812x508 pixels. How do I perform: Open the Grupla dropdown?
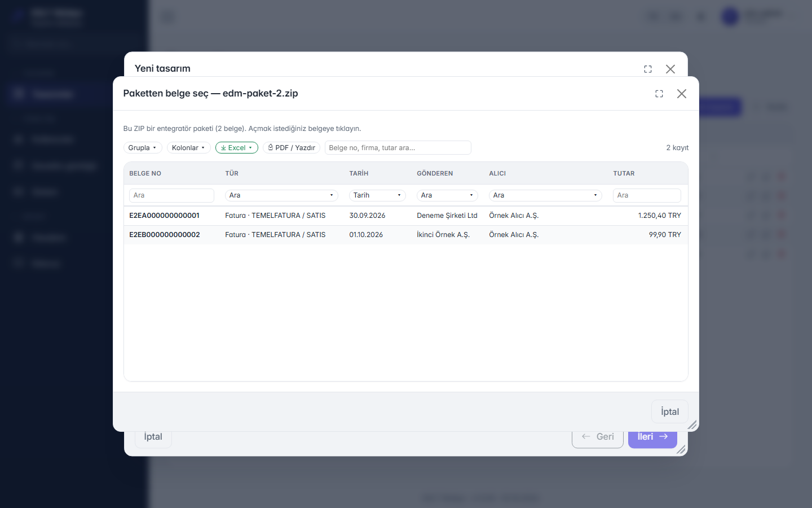143,148
